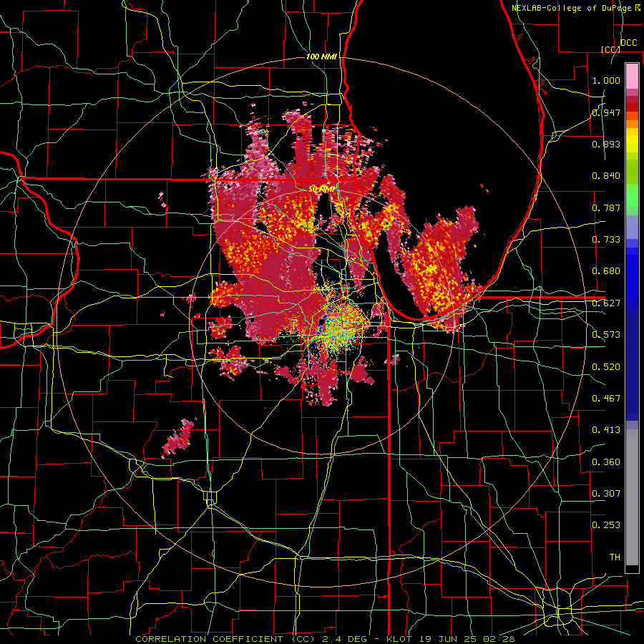The height and width of the screenshot is (644, 644).
Task: Click the CORRELATION COEFFICIENT (CC) product title
Action: coord(225,639)
